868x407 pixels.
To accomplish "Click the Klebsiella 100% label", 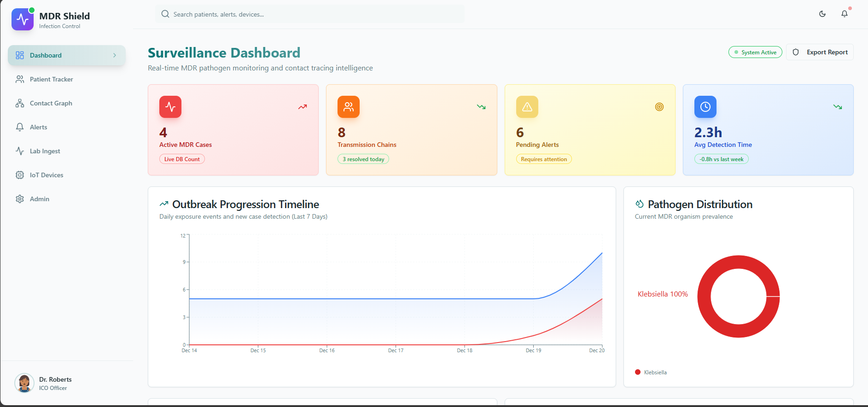I will (663, 294).
